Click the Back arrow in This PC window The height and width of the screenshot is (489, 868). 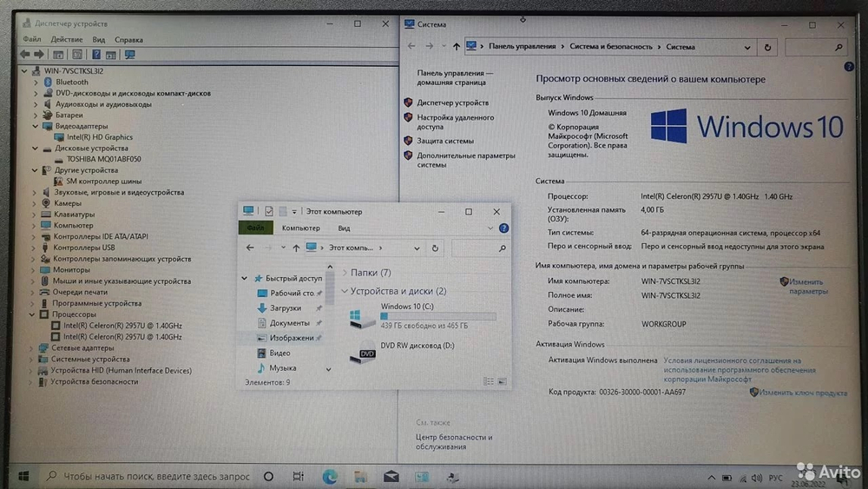(x=250, y=248)
